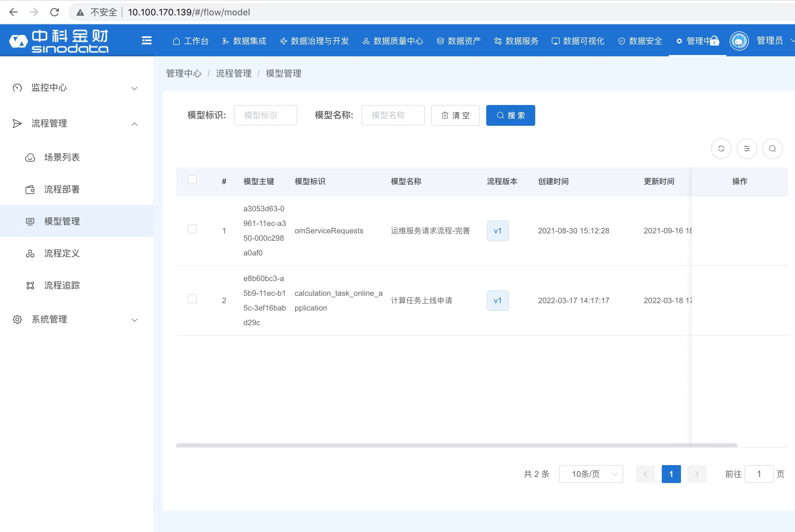Viewport: 795px width, 532px height.
Task: Click the 创建时间 column header
Action: (553, 181)
